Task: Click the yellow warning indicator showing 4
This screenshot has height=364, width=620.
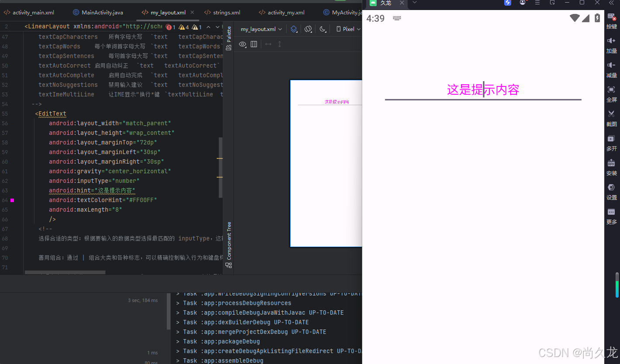Action: point(184,27)
